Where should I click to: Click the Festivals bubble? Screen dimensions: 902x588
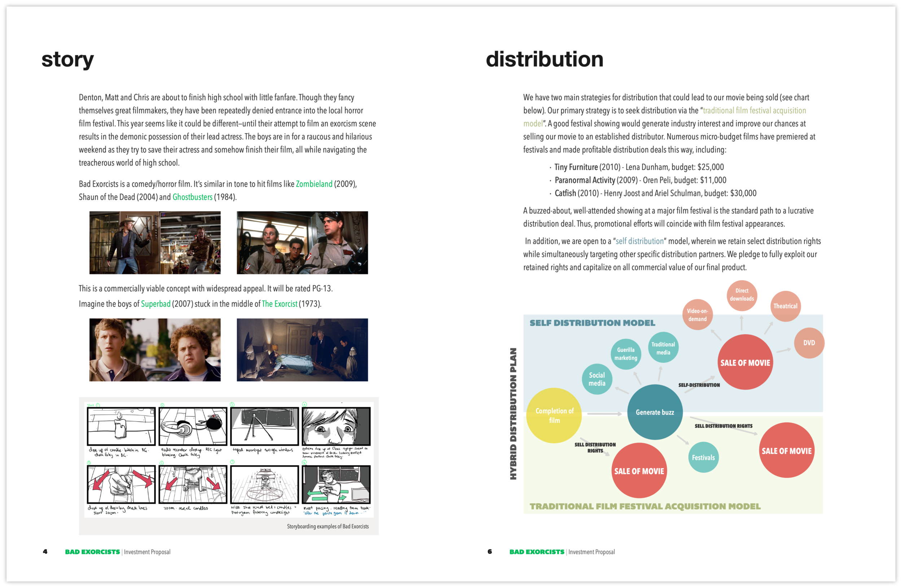click(x=703, y=457)
